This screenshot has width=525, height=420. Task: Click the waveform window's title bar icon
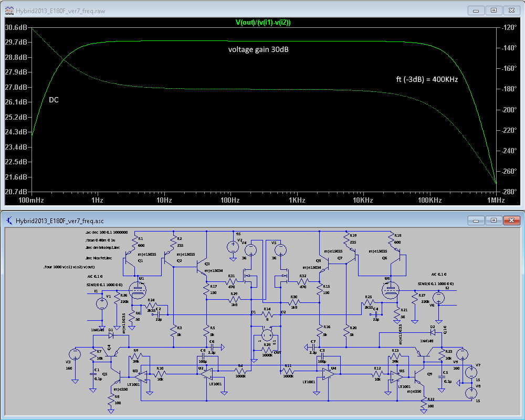tap(9, 9)
